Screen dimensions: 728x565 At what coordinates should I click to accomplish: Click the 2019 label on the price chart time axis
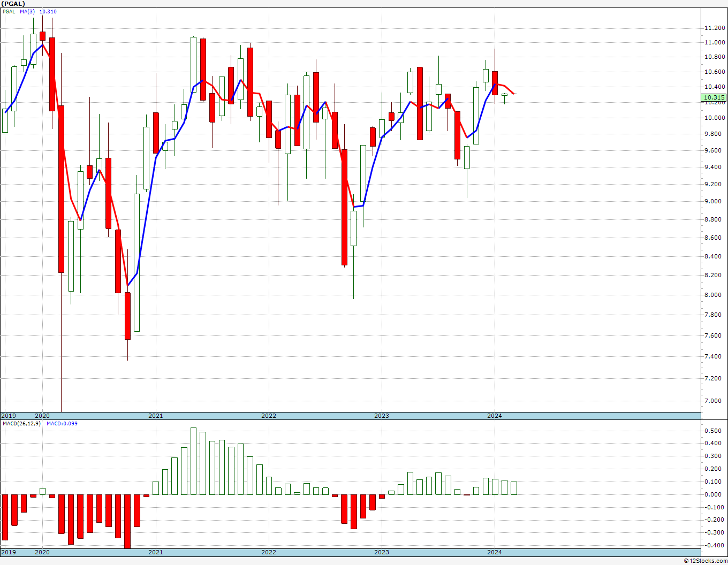[x=8, y=416]
